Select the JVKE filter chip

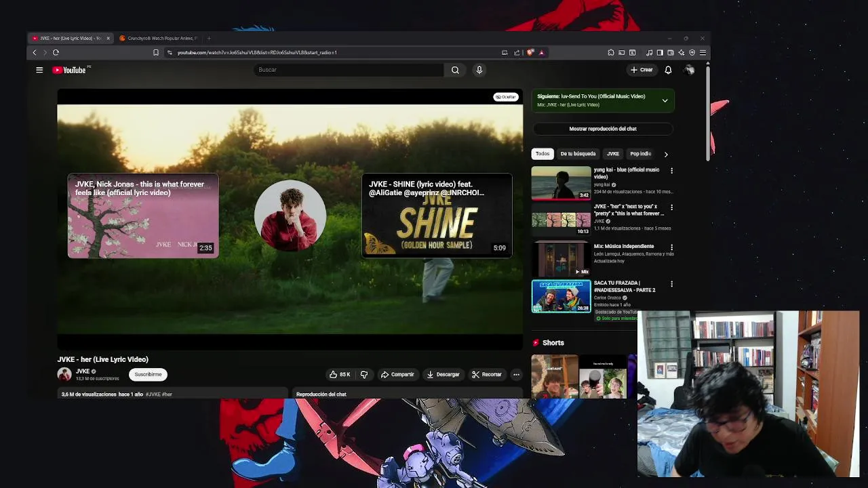[613, 154]
